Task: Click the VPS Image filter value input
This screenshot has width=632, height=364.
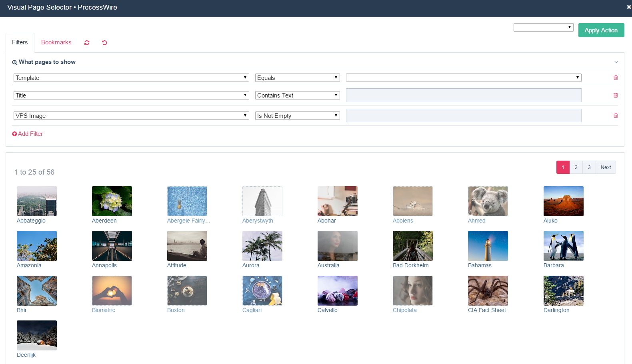Action: click(x=464, y=115)
